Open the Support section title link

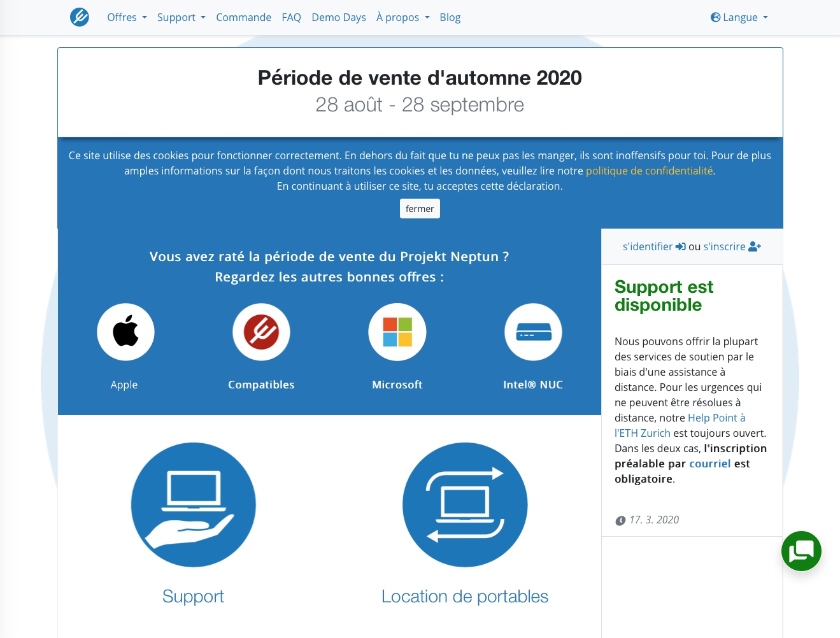193,597
